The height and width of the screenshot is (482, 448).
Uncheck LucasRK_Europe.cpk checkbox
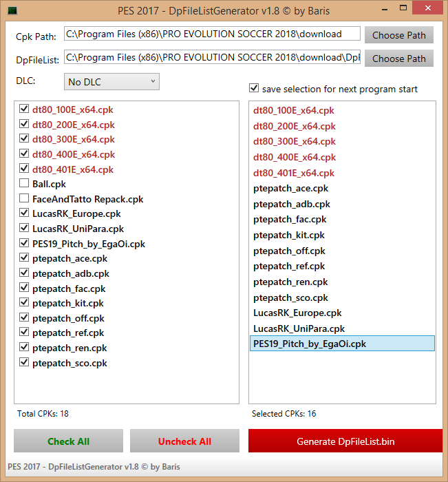click(x=24, y=213)
